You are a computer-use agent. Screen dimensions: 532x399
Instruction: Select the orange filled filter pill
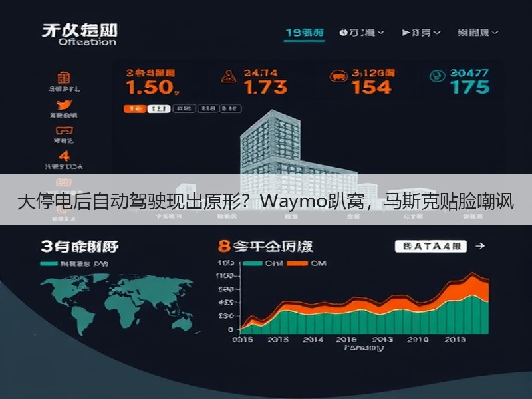(135, 109)
